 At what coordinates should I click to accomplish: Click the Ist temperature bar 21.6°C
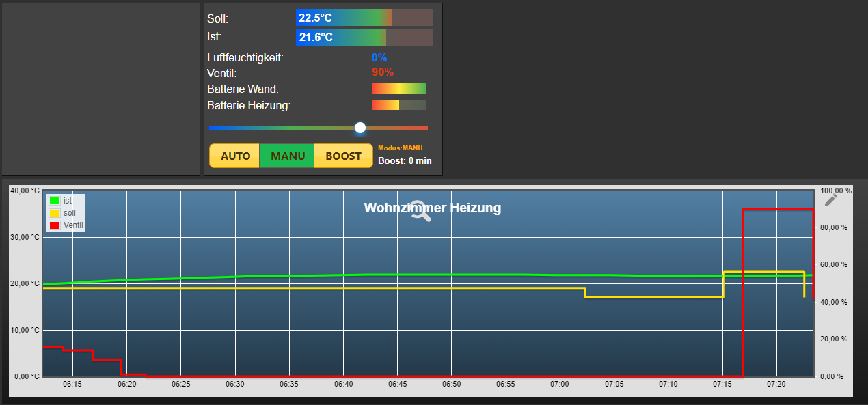tap(364, 37)
